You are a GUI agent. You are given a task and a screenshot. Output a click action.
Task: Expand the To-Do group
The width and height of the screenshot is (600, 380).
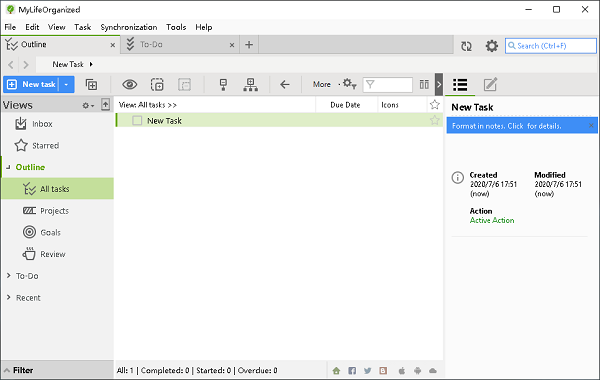point(8,276)
